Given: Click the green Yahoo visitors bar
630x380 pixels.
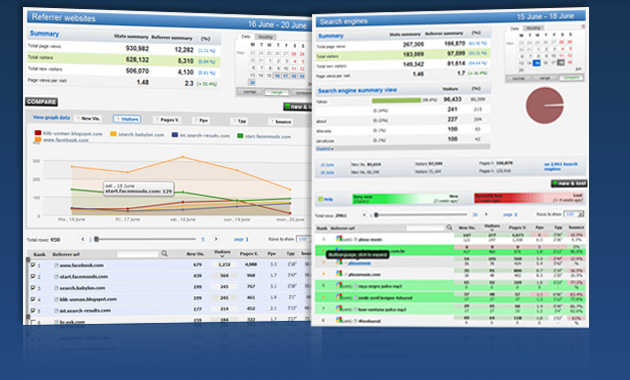Looking at the screenshot, I should 396,100.
